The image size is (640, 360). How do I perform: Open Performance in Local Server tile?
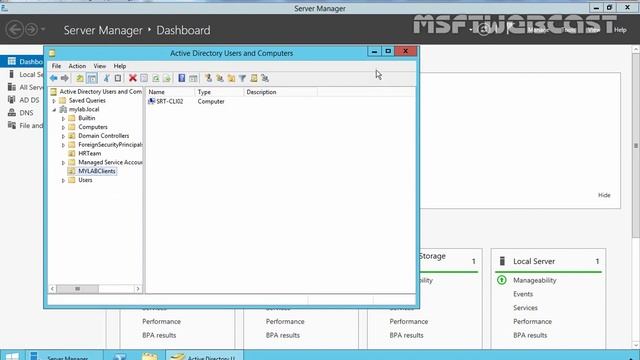(x=532, y=322)
